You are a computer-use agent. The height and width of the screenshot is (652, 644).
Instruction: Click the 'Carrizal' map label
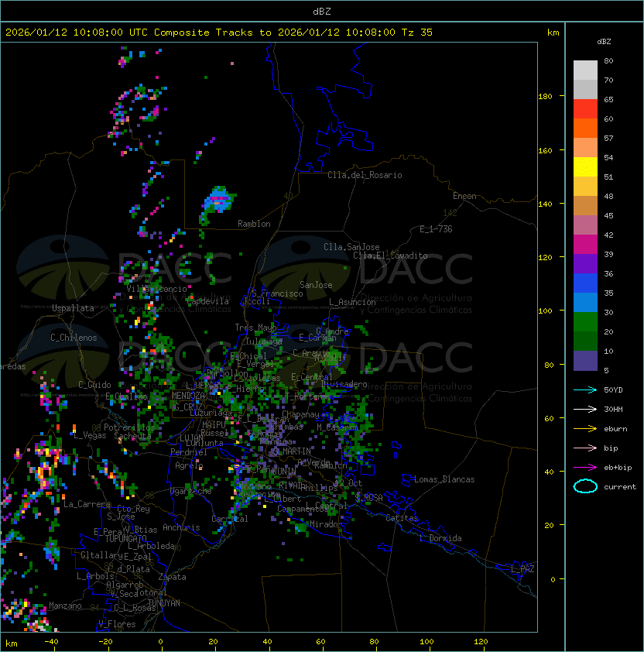click(230, 519)
